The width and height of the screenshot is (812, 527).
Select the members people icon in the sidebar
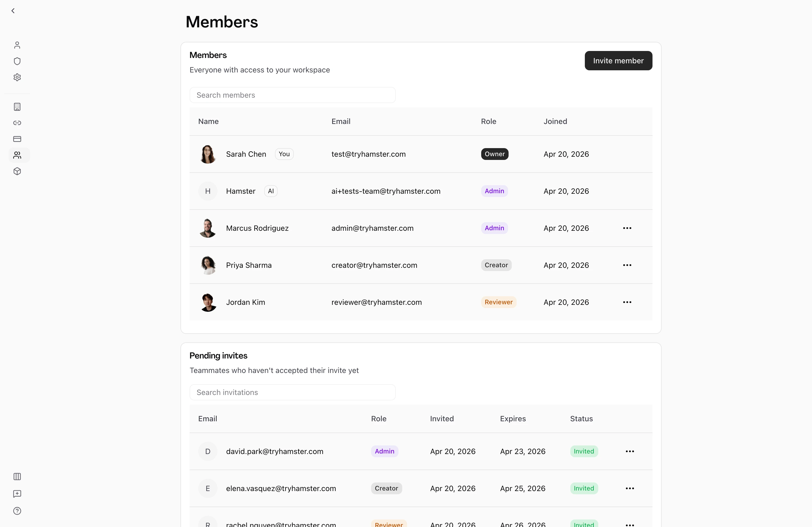(17, 155)
